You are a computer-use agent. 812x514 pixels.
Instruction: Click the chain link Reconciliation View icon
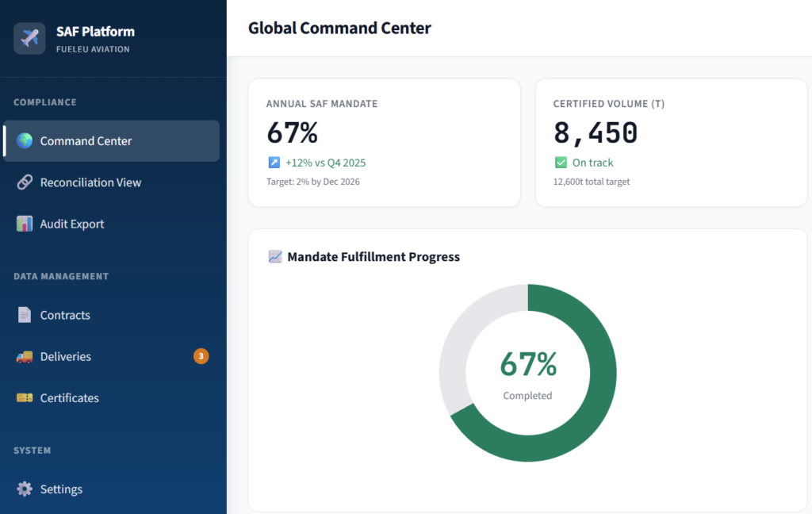[x=25, y=182]
